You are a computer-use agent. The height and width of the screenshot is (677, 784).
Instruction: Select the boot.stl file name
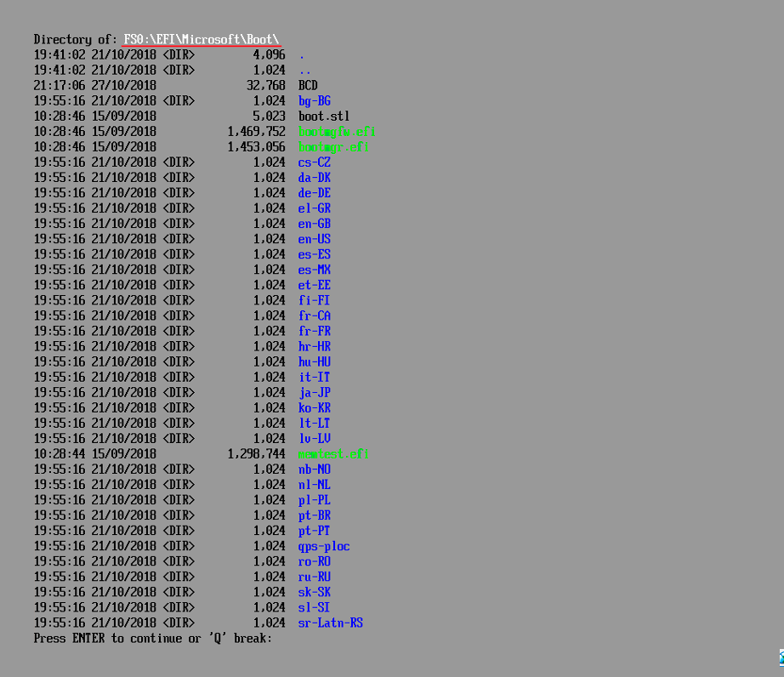point(324,117)
